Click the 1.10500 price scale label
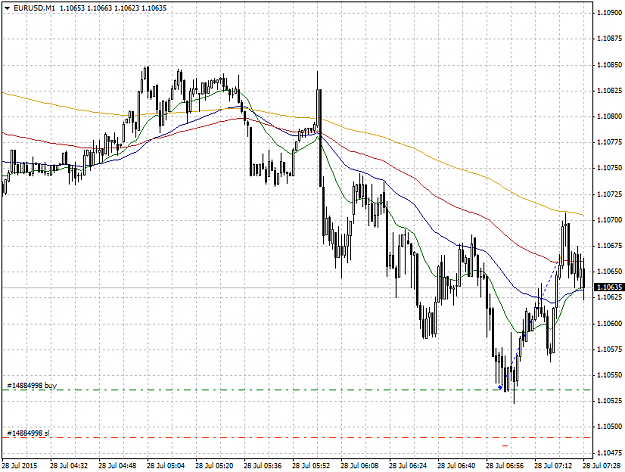Screen dimensions: 625x472 (610, 427)
